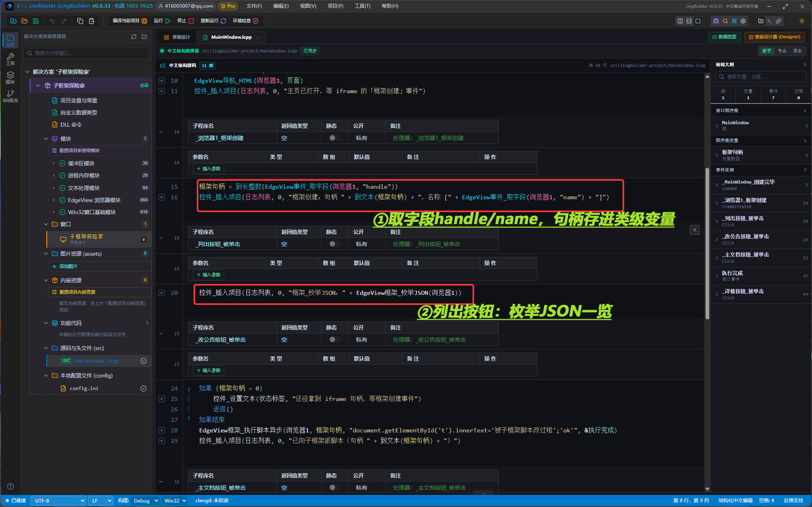Click the open folder toolbar icon
This screenshot has width=812, height=507.
(x=25, y=21)
